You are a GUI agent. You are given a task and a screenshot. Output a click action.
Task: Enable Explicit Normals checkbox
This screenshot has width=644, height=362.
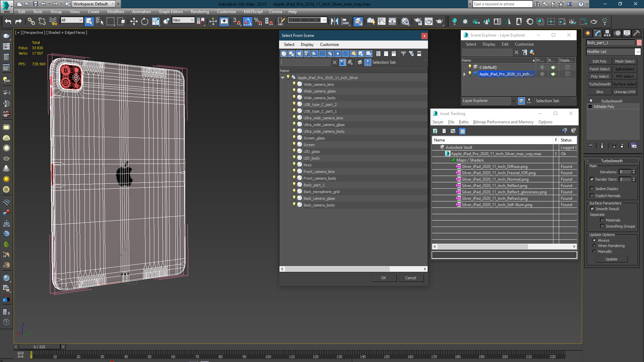(592, 196)
